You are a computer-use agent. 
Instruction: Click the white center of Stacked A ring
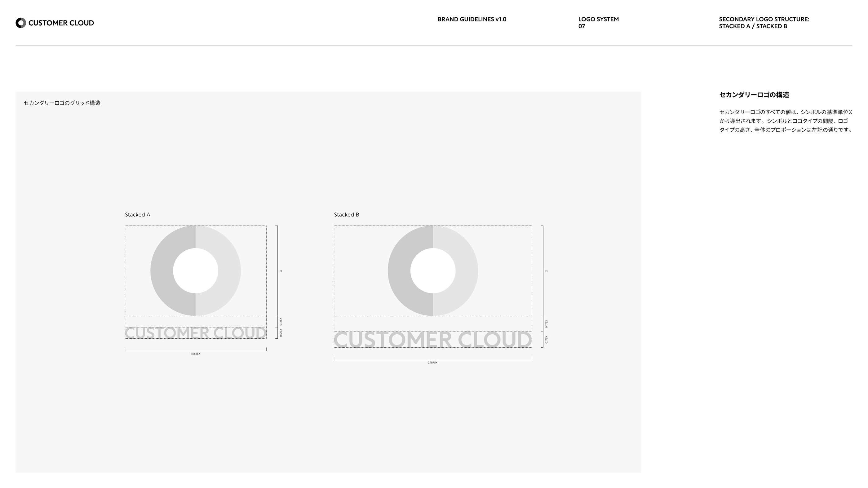click(x=195, y=271)
